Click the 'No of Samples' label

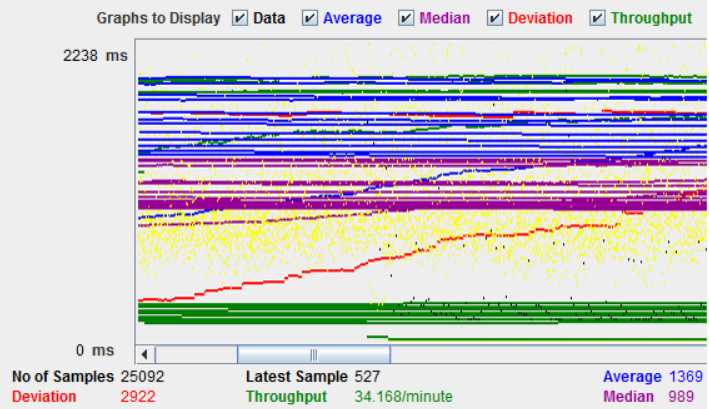coord(63,376)
